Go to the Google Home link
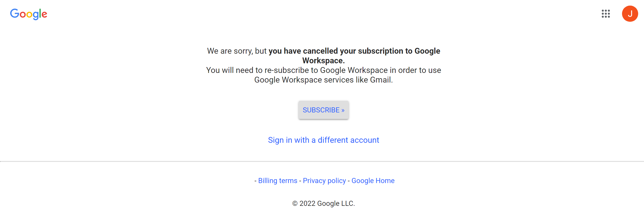Viewport: 644px width, 219px height. (373, 181)
